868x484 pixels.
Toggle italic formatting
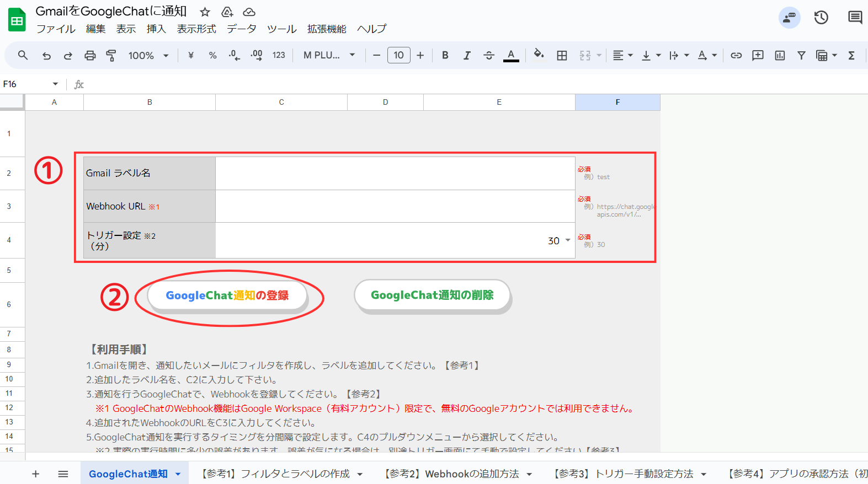pos(467,55)
